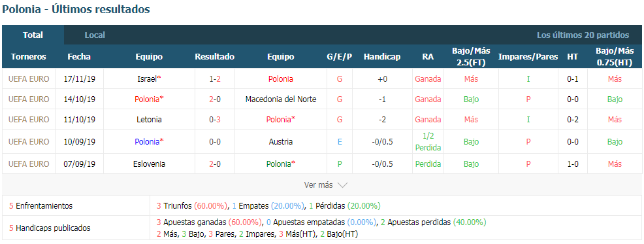The image size is (644, 244).
Task: Click the red Polonia in Israel row
Action: point(280,79)
